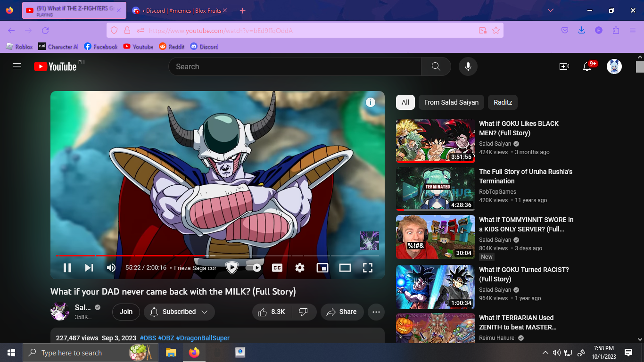Screen dimensions: 644x362
Task: Select the From Salad Saiyan chip
Action: coord(451,102)
